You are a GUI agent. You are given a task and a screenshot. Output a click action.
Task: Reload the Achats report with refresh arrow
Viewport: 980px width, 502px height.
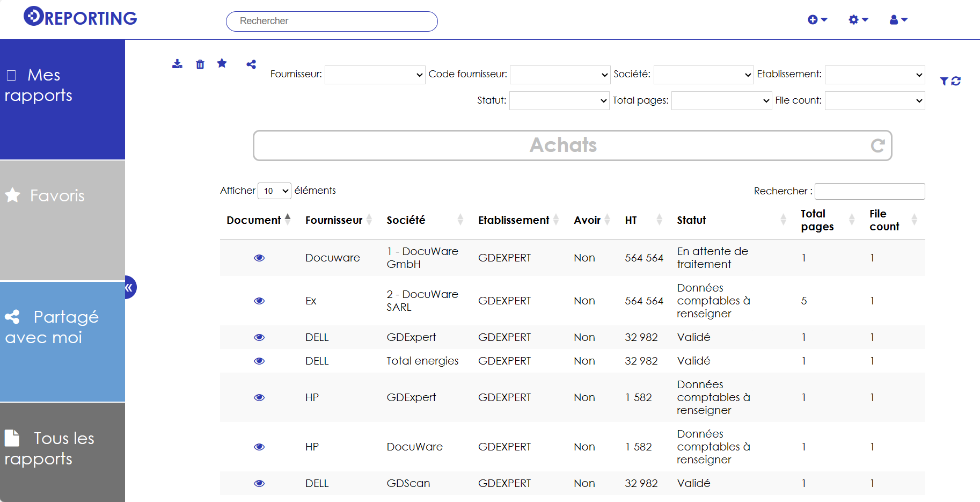pyautogui.click(x=877, y=145)
